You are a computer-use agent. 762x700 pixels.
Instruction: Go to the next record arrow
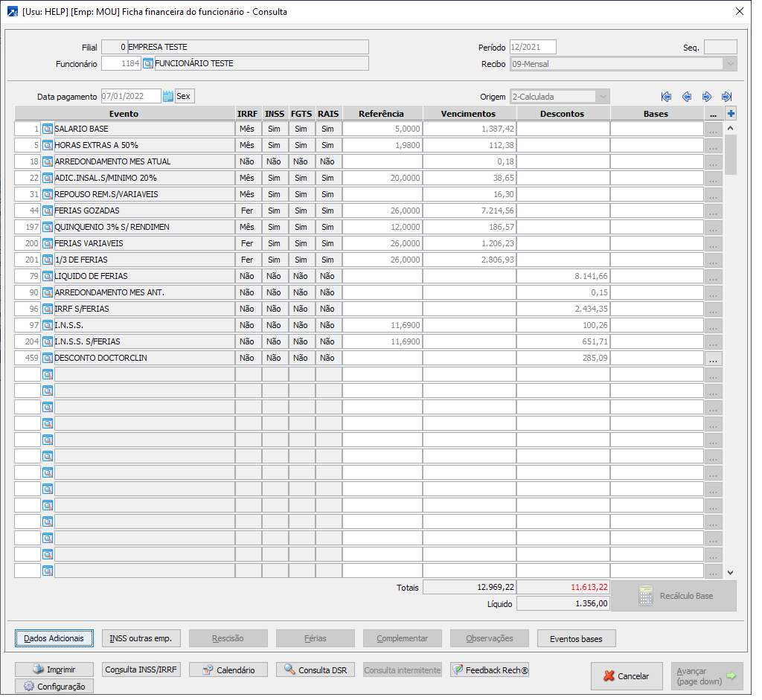click(706, 97)
